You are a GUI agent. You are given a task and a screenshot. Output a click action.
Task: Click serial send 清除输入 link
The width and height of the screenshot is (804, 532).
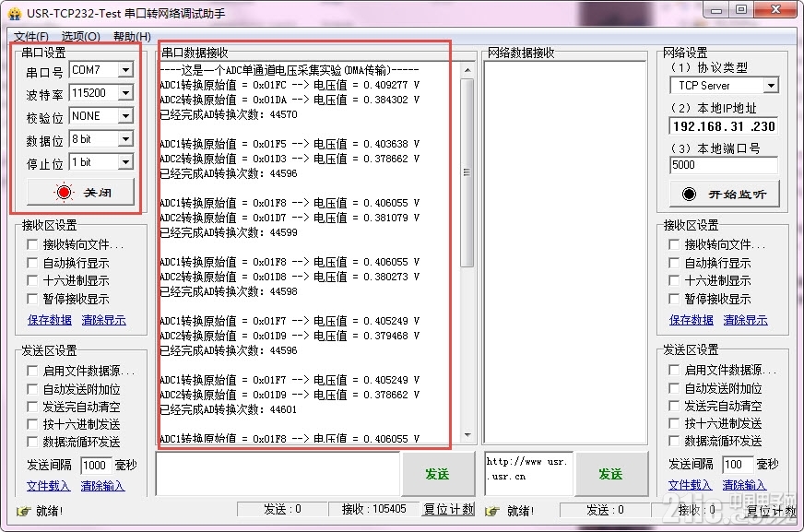click(102, 485)
